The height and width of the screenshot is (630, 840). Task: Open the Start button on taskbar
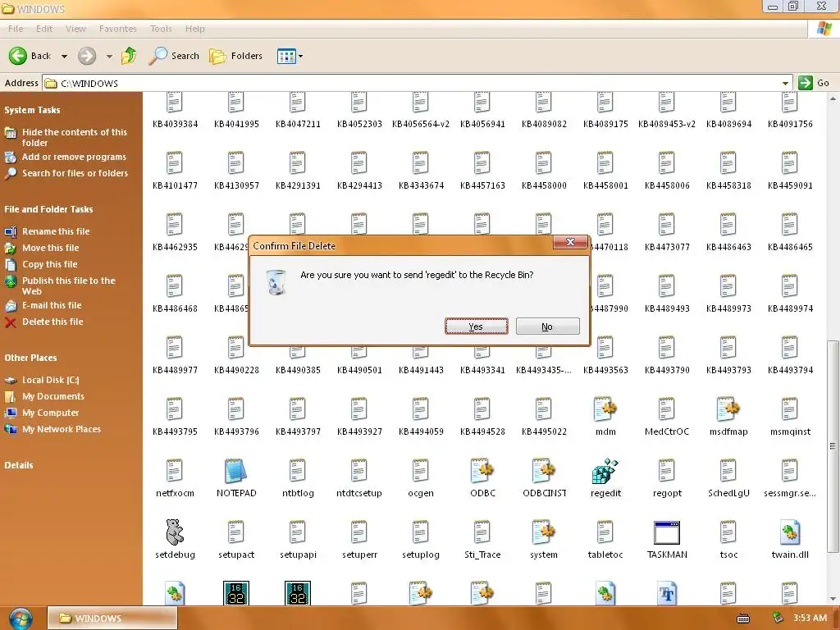(21, 619)
